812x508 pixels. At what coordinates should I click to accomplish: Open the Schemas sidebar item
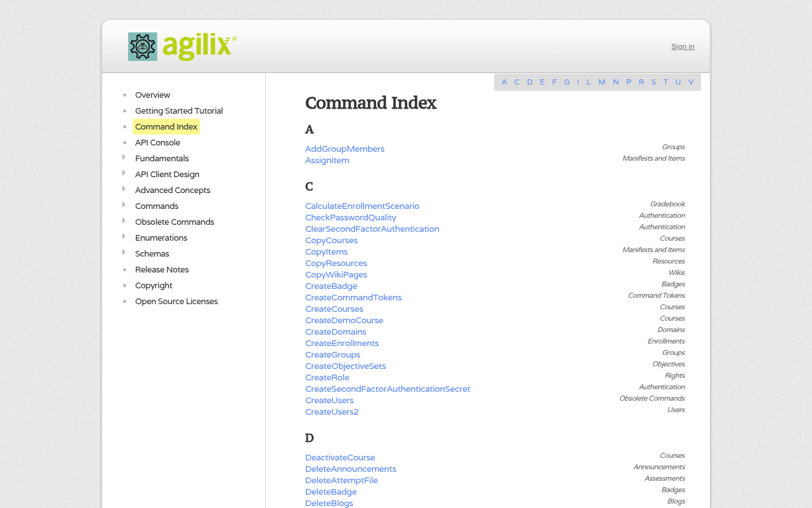pyautogui.click(x=152, y=253)
